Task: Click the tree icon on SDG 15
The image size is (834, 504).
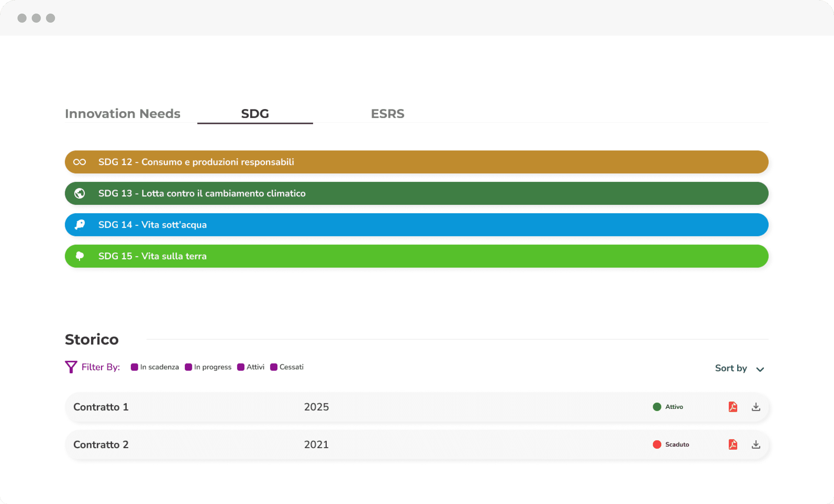Action: 80,256
